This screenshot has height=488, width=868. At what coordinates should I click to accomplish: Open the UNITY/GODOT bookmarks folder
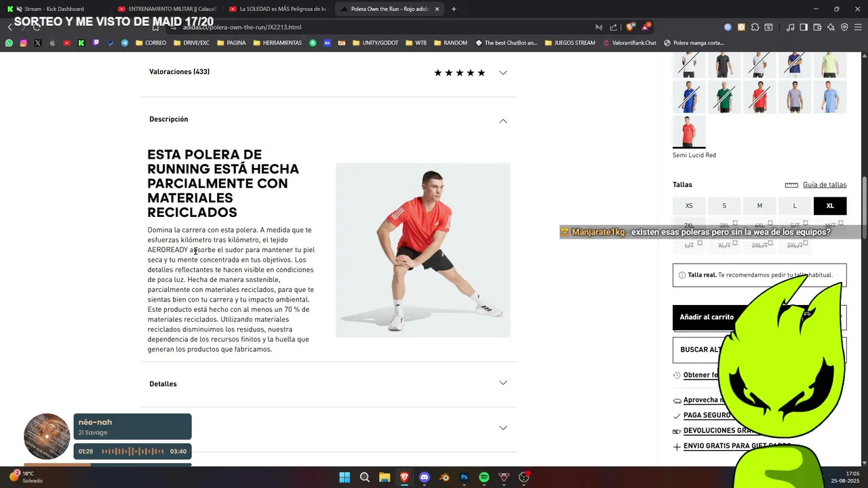point(375,43)
